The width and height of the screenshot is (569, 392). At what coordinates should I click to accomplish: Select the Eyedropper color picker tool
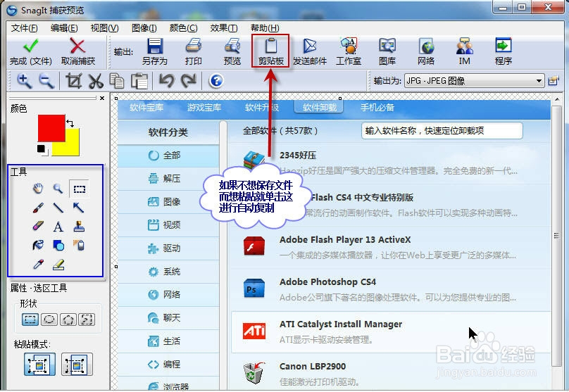[x=38, y=265]
